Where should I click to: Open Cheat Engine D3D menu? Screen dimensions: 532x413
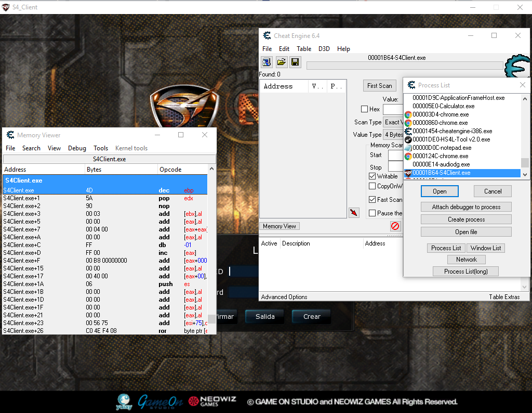pos(324,48)
